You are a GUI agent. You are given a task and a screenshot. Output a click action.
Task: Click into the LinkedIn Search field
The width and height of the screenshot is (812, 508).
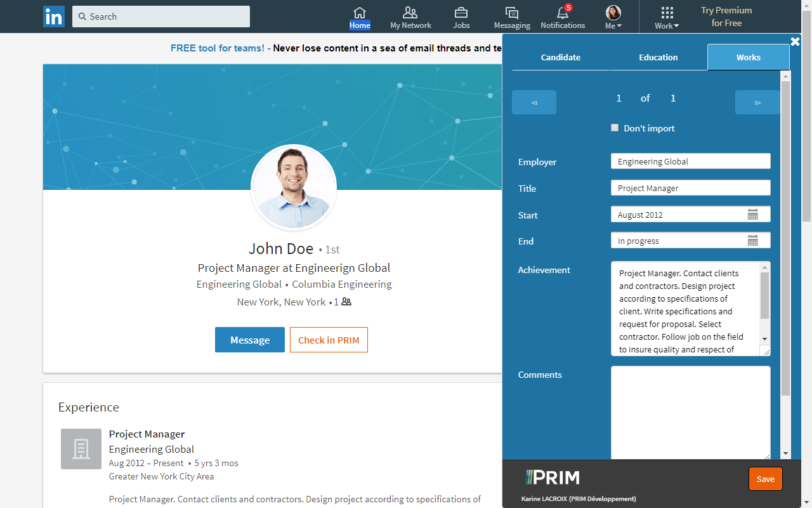point(161,17)
